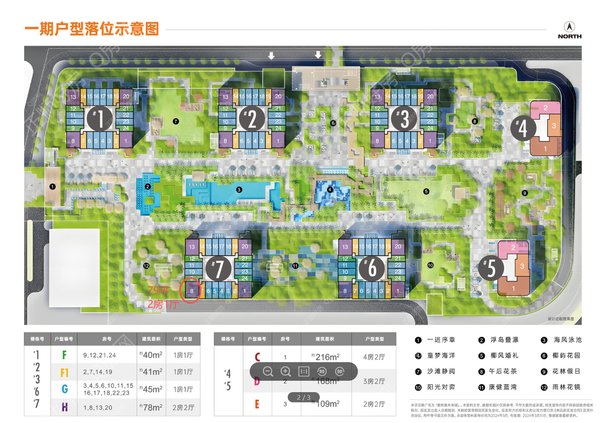Click brown unit 1 of building #5
The height and width of the screenshot is (423, 600).
pyautogui.click(x=513, y=287)
